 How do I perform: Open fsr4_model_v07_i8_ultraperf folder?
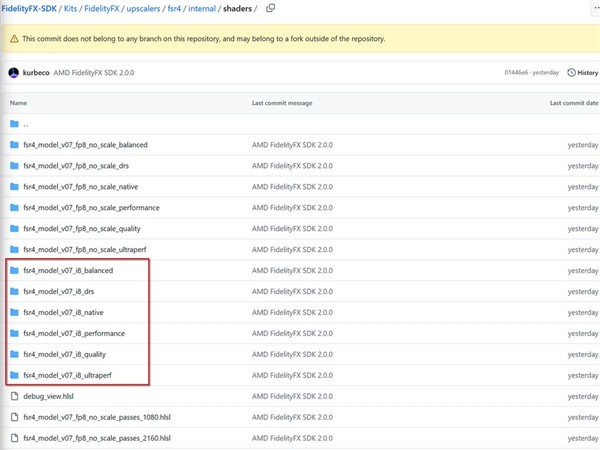[x=67, y=375]
